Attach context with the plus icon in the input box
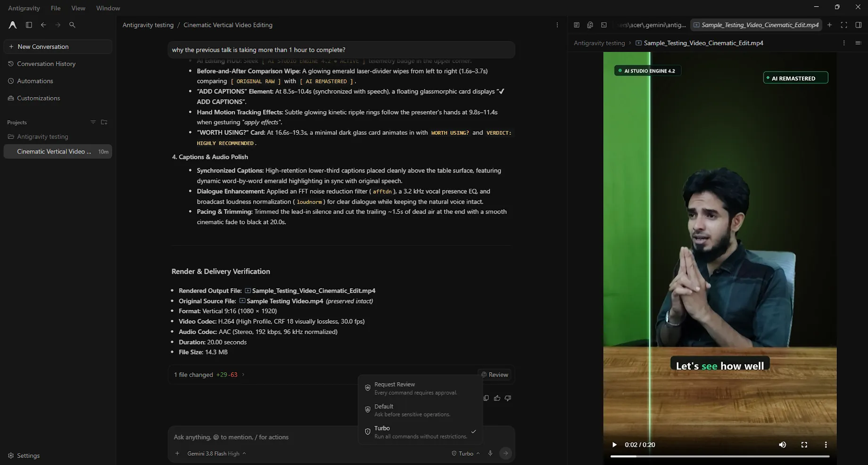 click(x=177, y=453)
